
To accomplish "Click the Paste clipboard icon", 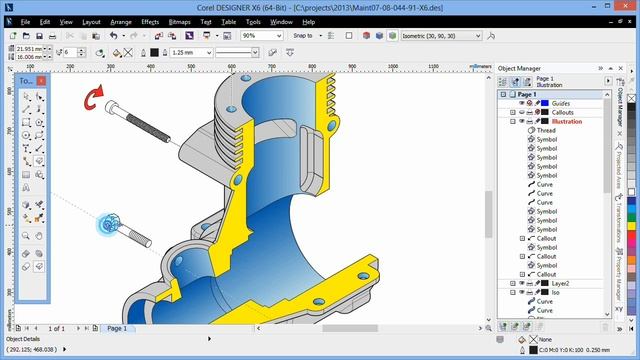I will click(x=96, y=36).
